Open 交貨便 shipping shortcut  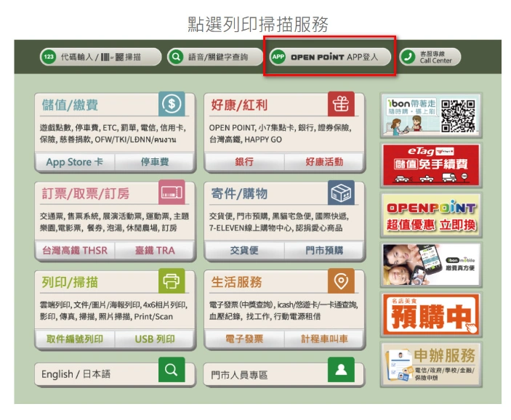point(244,250)
